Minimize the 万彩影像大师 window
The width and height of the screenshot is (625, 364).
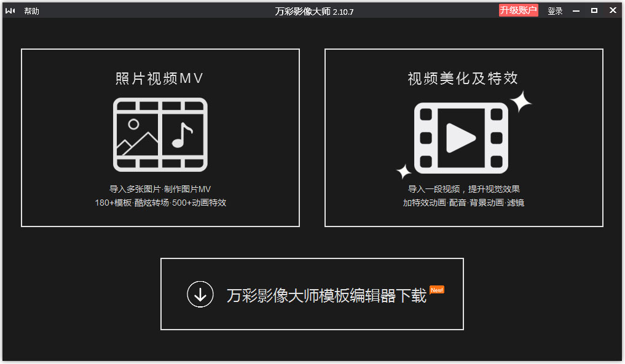click(x=576, y=11)
